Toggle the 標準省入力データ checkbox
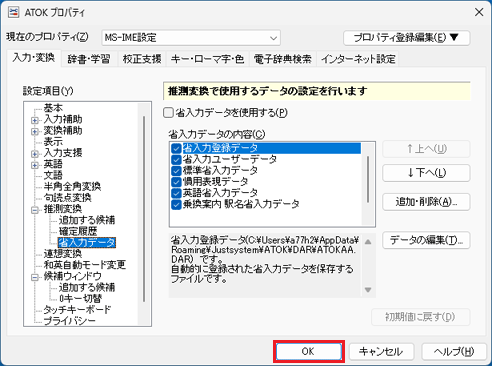Image resolution: width=492 pixels, height=366 pixels. click(x=176, y=171)
